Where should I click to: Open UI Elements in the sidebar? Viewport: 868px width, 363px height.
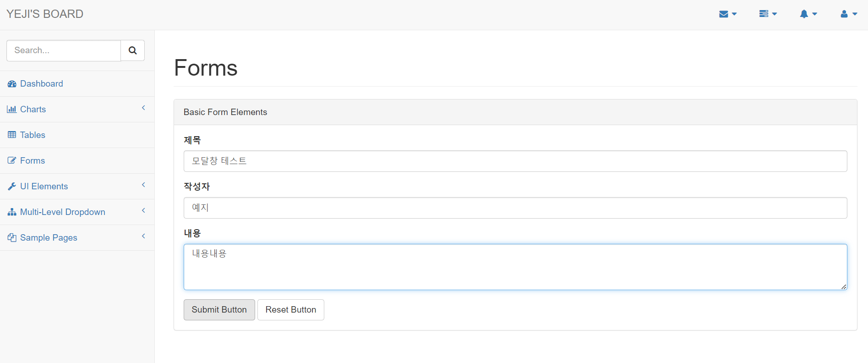(77, 187)
